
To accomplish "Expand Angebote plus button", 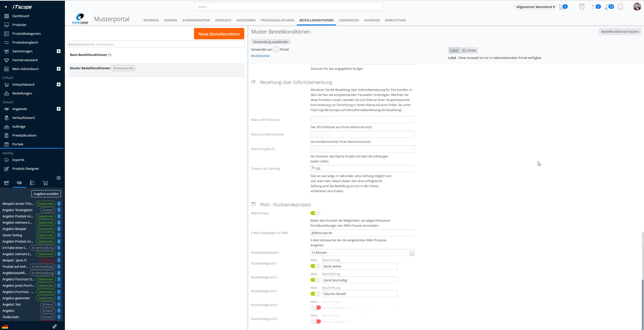I will click(59, 109).
